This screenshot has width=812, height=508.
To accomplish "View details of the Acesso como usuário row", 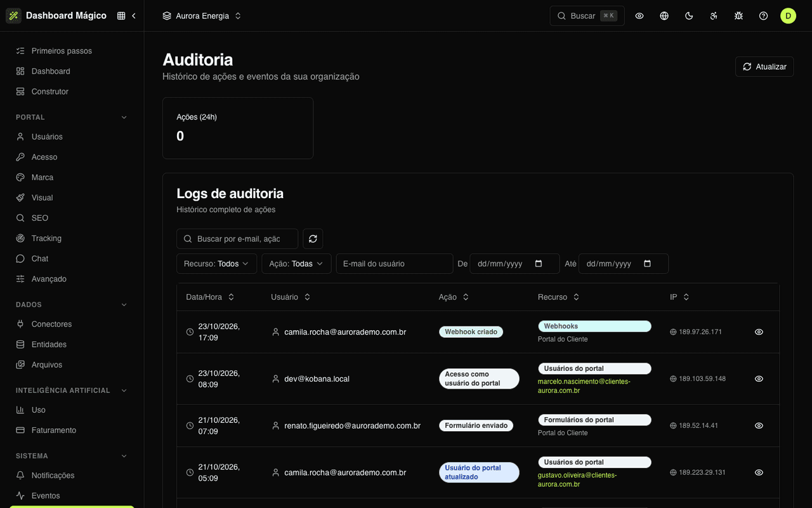I will tap(759, 379).
